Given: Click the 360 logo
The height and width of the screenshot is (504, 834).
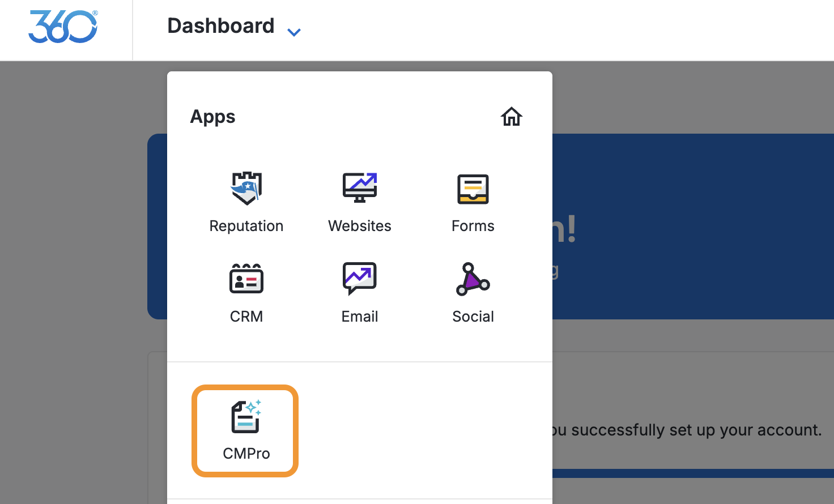Looking at the screenshot, I should click(x=63, y=27).
